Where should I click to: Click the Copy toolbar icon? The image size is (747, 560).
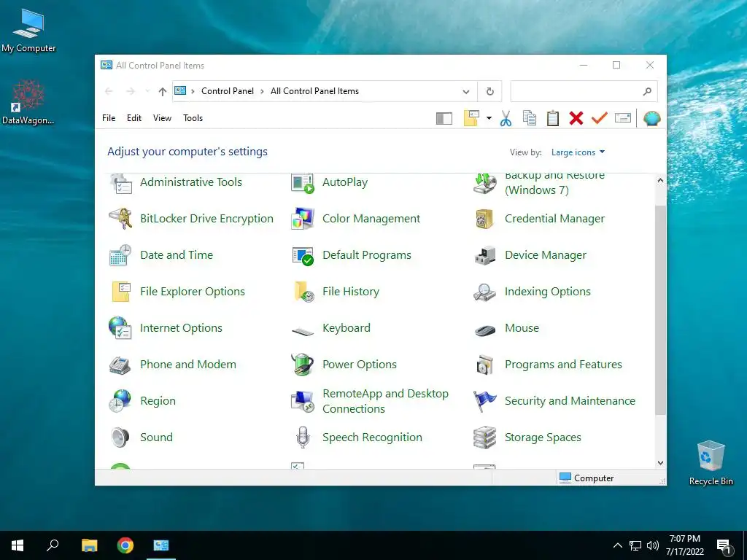point(530,118)
